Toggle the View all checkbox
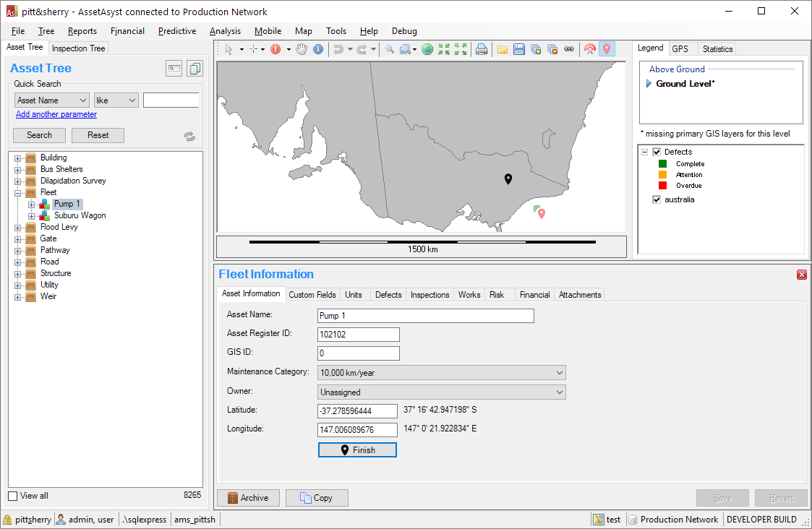 pyautogui.click(x=12, y=496)
